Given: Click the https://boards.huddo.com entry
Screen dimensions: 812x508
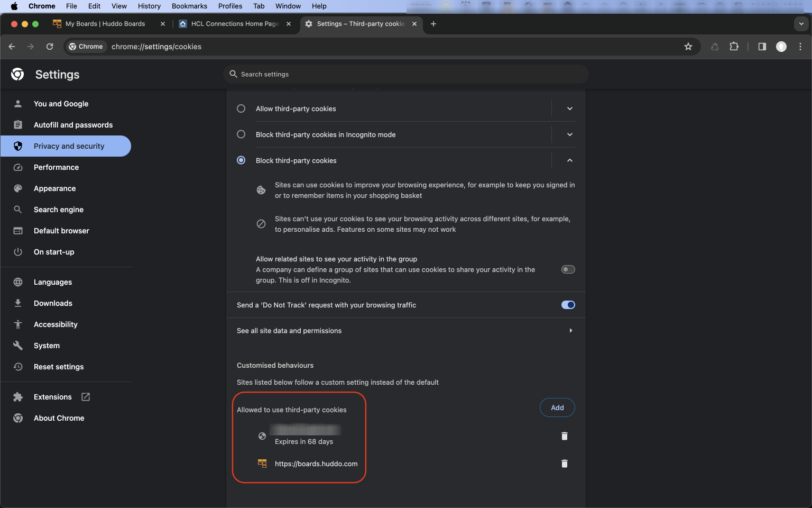Looking at the screenshot, I should point(316,464).
